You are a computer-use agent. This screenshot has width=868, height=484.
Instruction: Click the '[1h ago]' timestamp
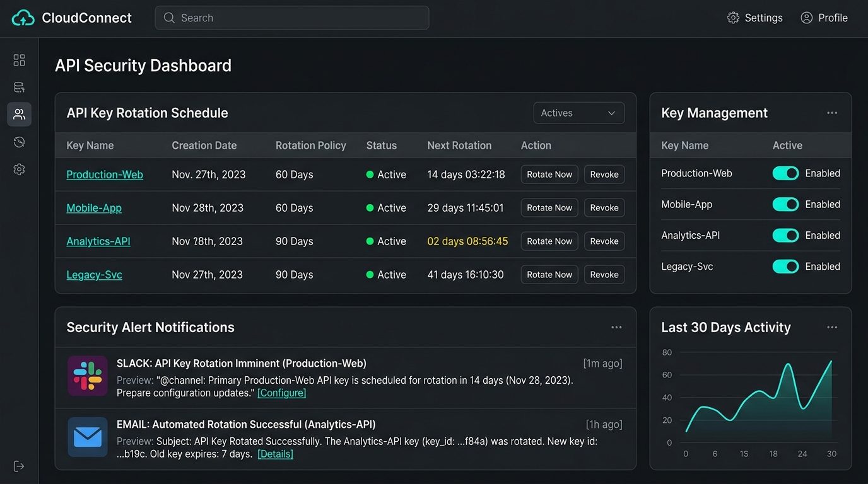click(x=604, y=425)
